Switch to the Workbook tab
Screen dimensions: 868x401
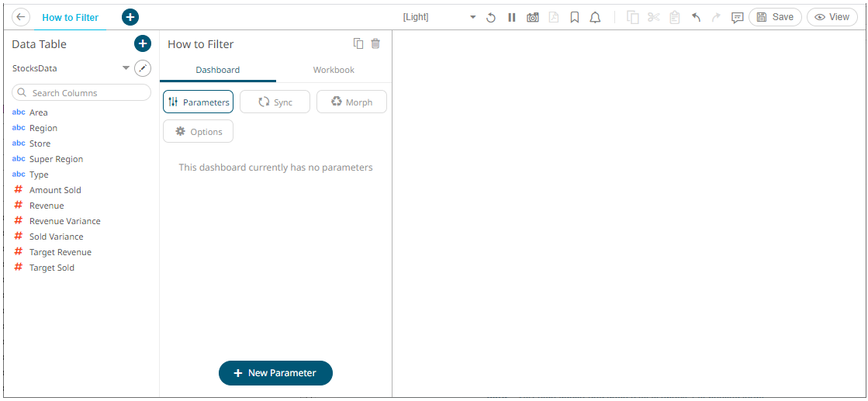[x=334, y=71]
